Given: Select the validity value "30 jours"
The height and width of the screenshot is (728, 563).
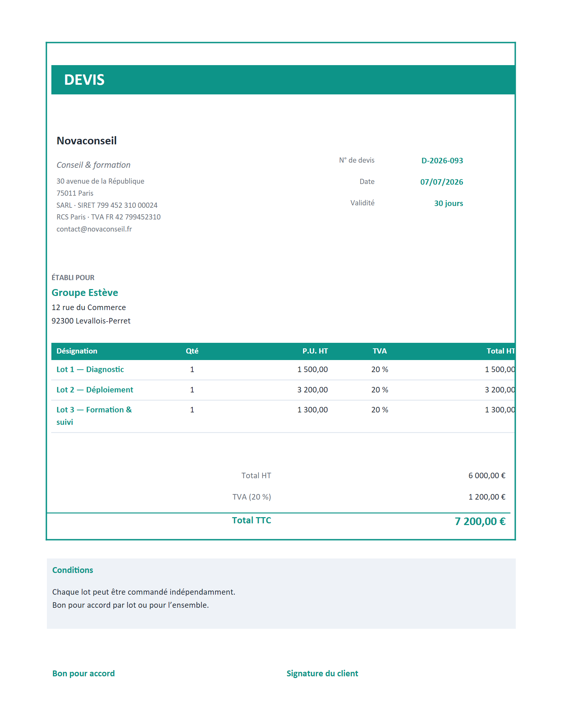Looking at the screenshot, I should tap(449, 203).
